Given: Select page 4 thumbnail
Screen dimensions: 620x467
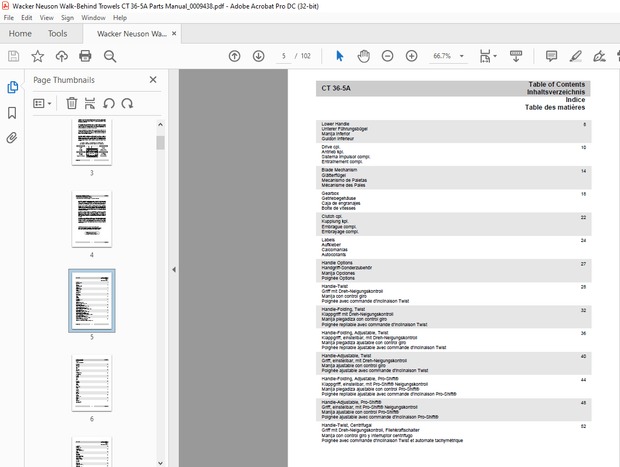Looking at the screenshot, I should click(x=92, y=219).
